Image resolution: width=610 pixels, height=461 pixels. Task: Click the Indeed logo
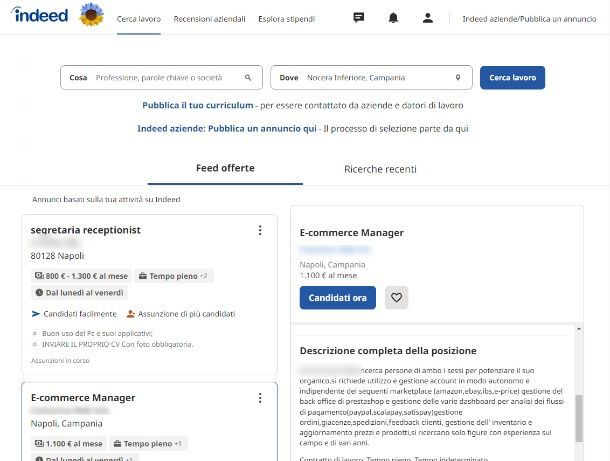[40, 15]
